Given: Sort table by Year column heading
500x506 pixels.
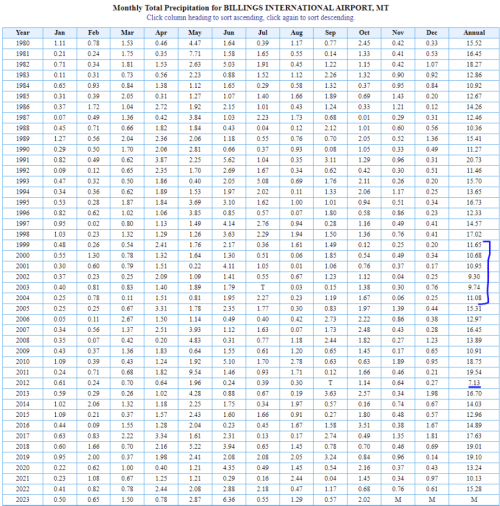Looking at the screenshot, I should [x=23, y=33].
